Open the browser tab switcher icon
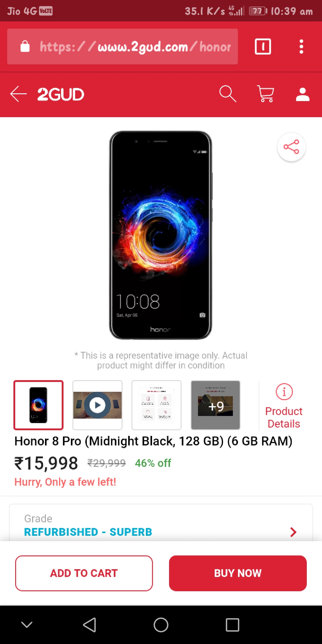 tap(263, 47)
